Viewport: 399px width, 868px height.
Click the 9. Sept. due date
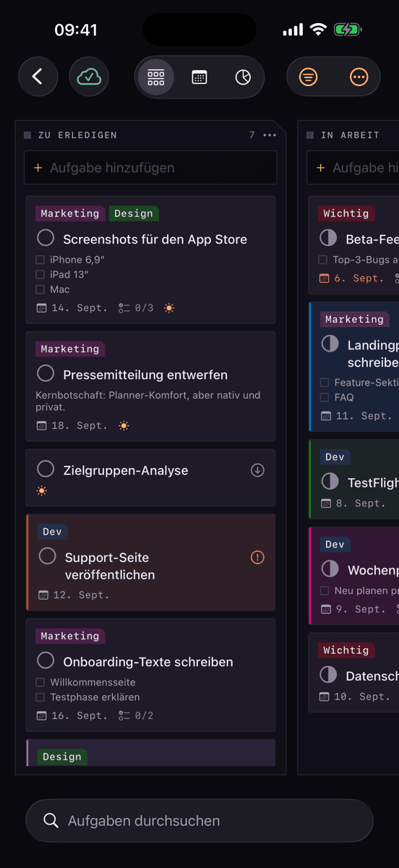354,610
